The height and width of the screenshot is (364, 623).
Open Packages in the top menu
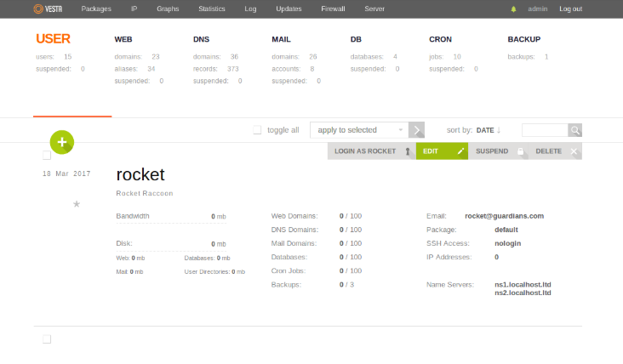tap(96, 9)
